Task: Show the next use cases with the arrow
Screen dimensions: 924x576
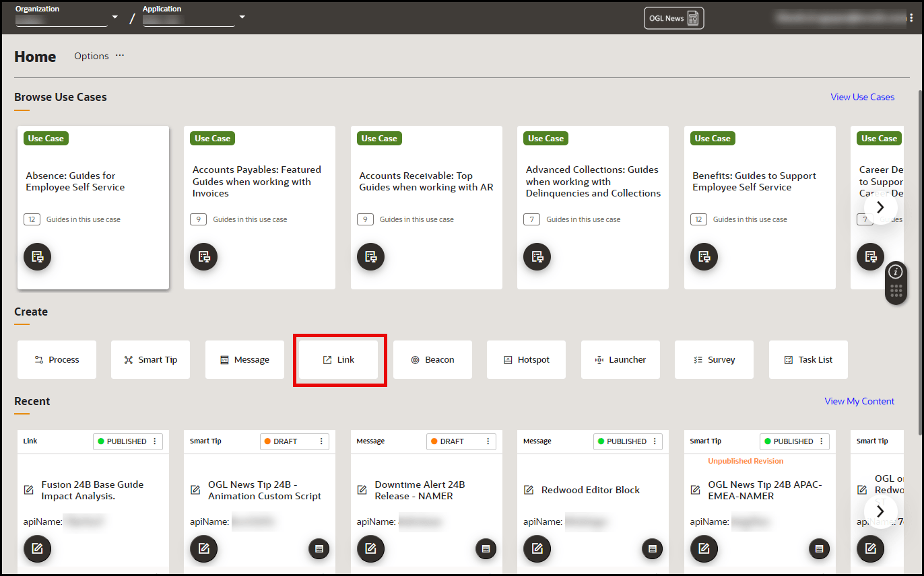Action: click(880, 207)
